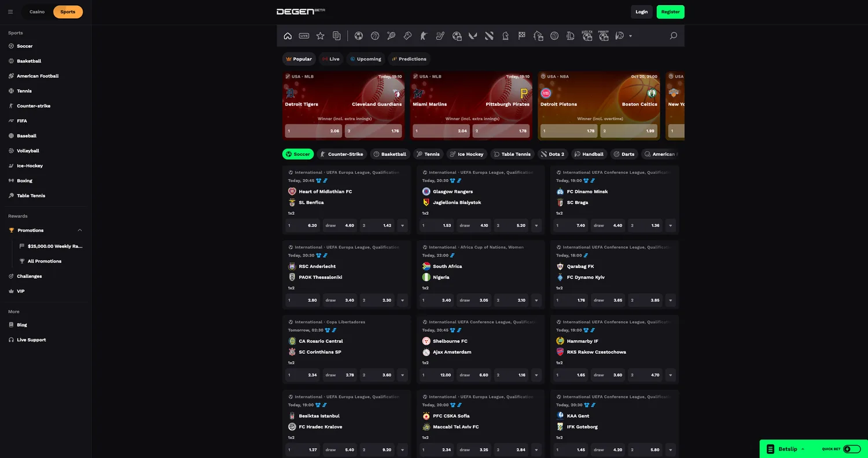Select the tennis racket toolbar icon
The height and width of the screenshot is (458, 868).
point(391,36)
